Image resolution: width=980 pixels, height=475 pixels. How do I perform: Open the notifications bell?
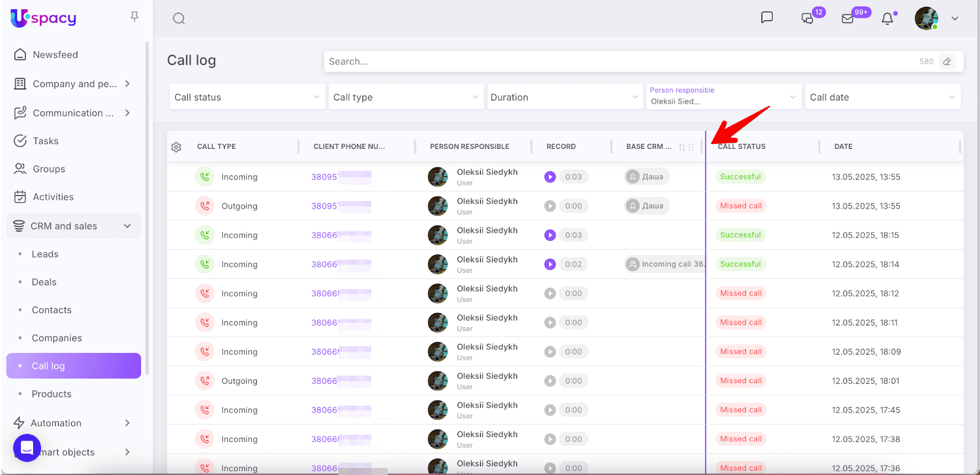887,18
